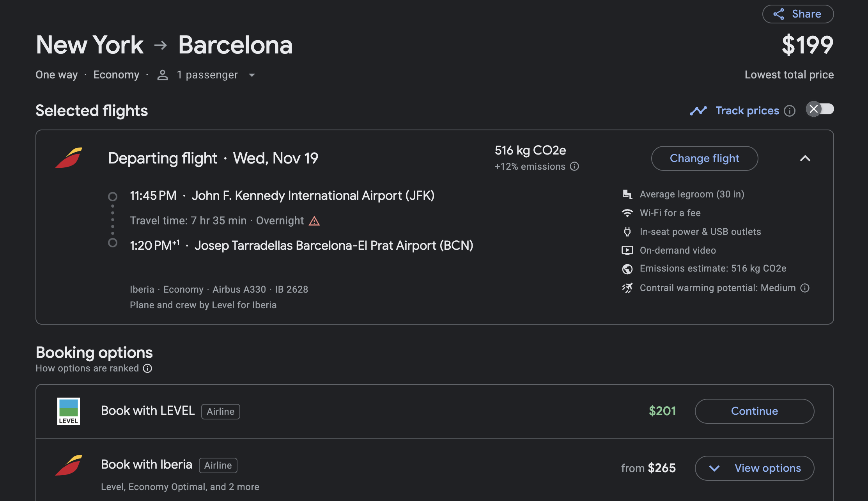868x501 pixels.
Task: Open Track prices info icon
Action: (790, 111)
